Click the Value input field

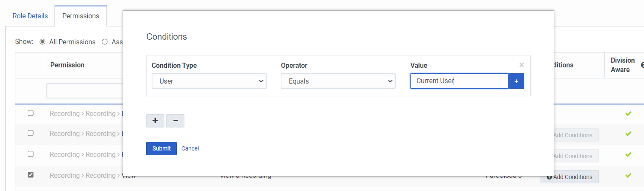pyautogui.click(x=459, y=81)
